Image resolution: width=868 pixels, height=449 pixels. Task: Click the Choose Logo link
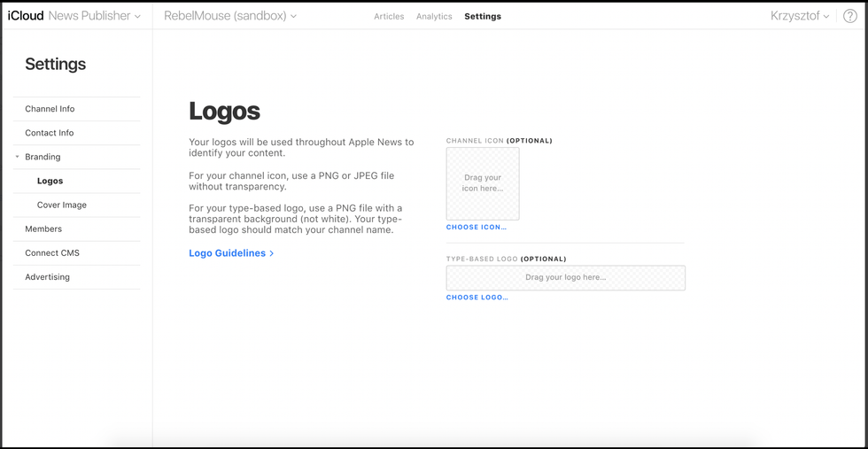[x=477, y=298]
